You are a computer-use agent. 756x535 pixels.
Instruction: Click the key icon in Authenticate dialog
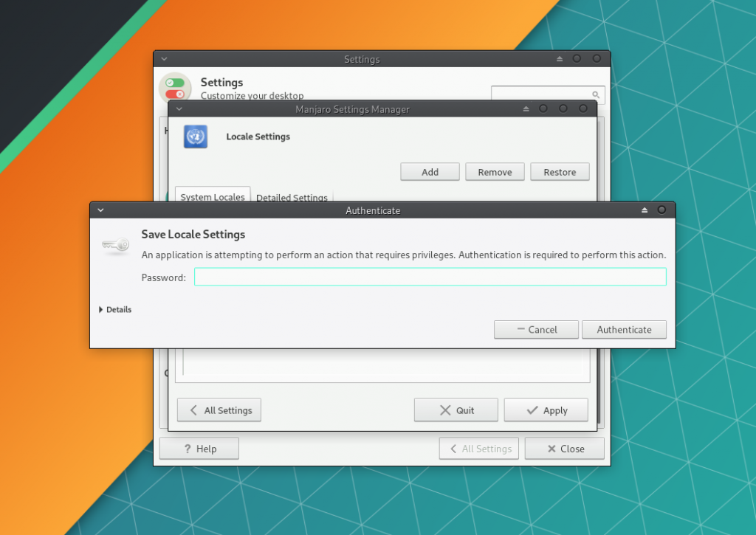click(116, 246)
